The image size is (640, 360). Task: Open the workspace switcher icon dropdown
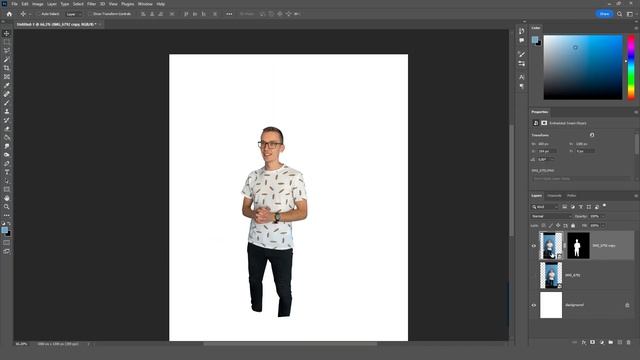(630, 14)
